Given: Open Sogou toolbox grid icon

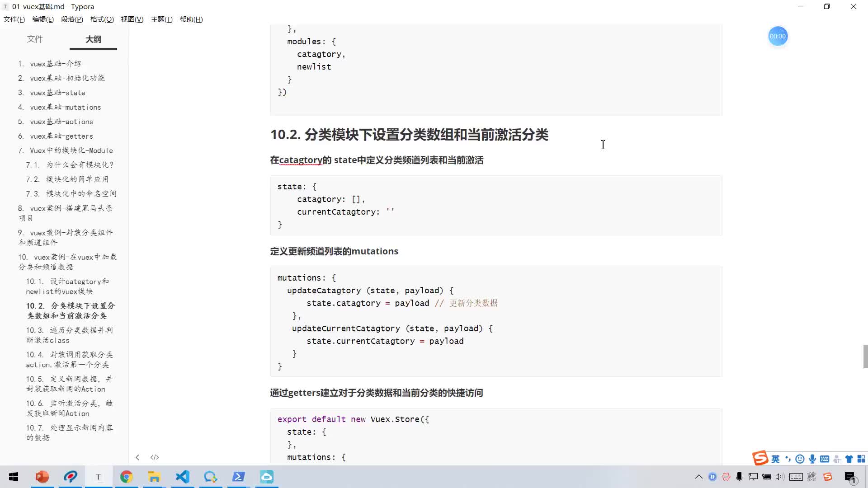Looking at the screenshot, I should tap(861, 459).
